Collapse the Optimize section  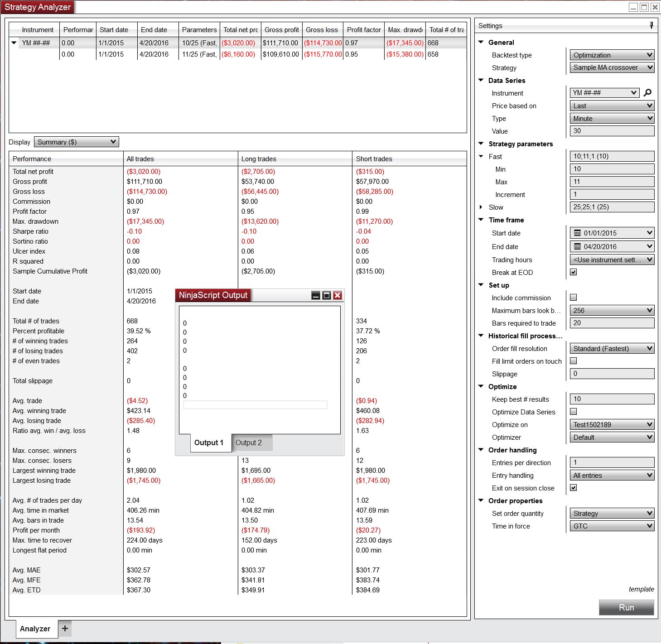481,386
